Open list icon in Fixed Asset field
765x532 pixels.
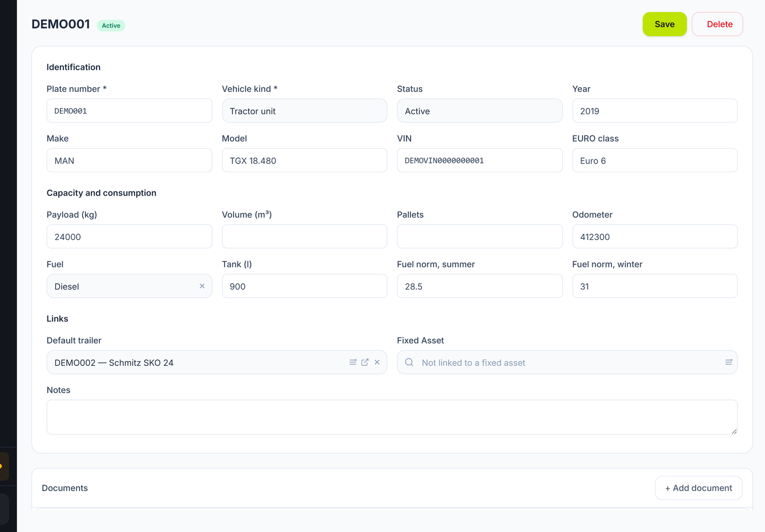coord(729,362)
